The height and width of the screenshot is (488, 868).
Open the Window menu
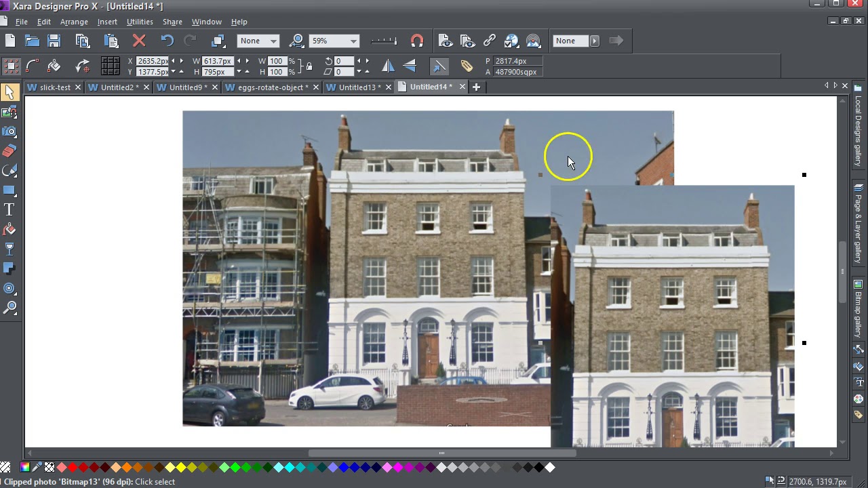(206, 22)
